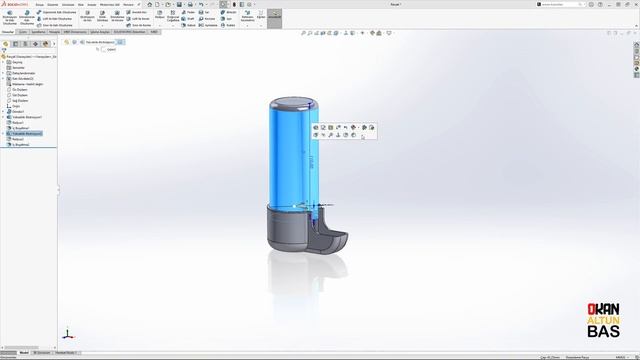Viewport: 640px width, 360px height.
Task: Open the MMGS unit system dropdown
Action: [622, 357]
